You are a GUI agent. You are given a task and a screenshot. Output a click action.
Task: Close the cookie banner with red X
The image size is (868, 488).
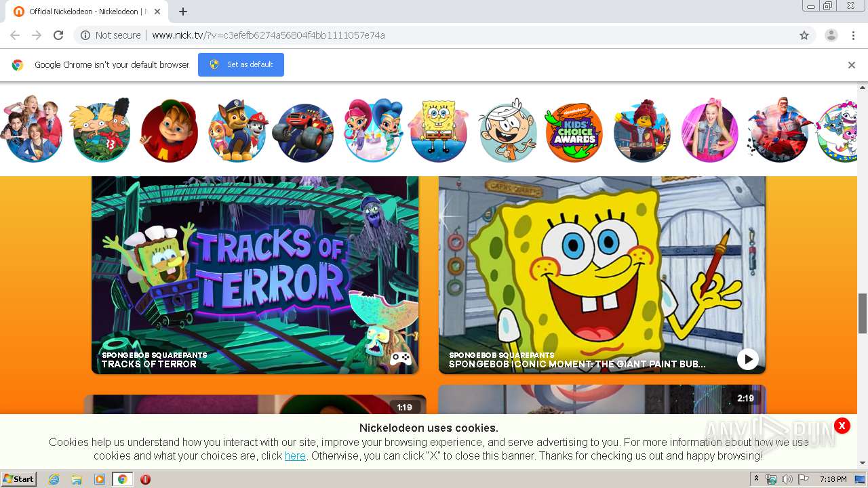coord(842,426)
